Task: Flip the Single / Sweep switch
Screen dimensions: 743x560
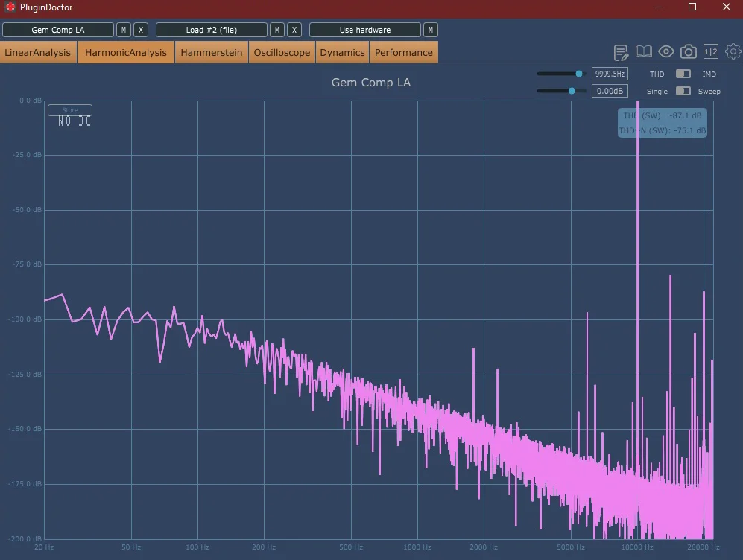Action: tap(683, 91)
